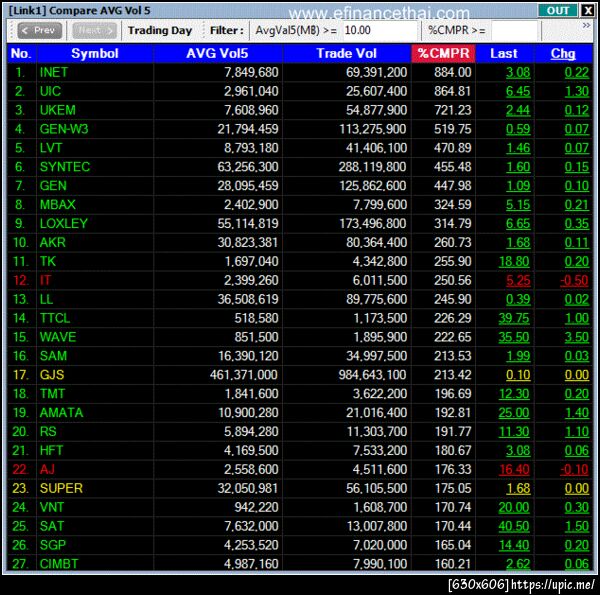Image resolution: width=600 pixels, height=595 pixels.
Task: Click WAVE last price 35.50
Action: pyautogui.click(x=514, y=337)
